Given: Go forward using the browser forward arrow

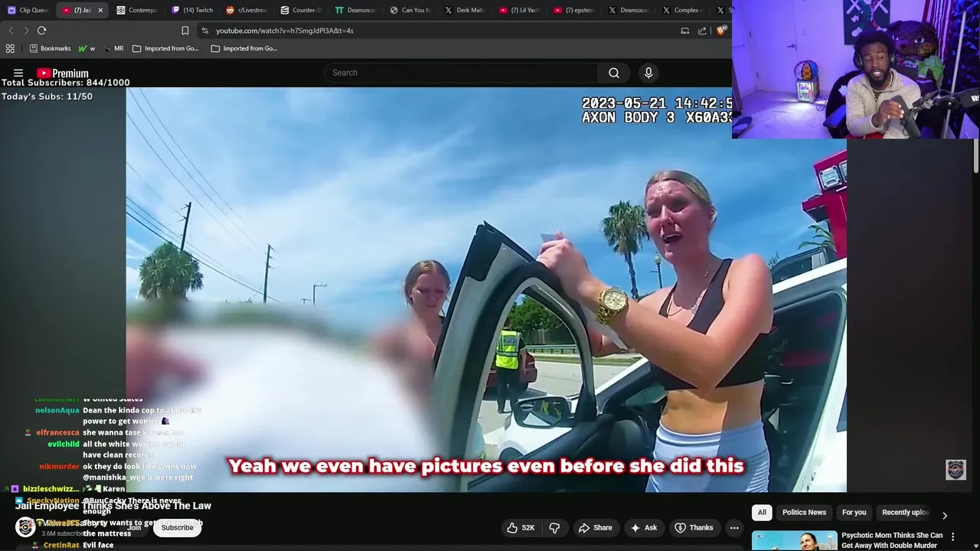Looking at the screenshot, I should coord(26,31).
